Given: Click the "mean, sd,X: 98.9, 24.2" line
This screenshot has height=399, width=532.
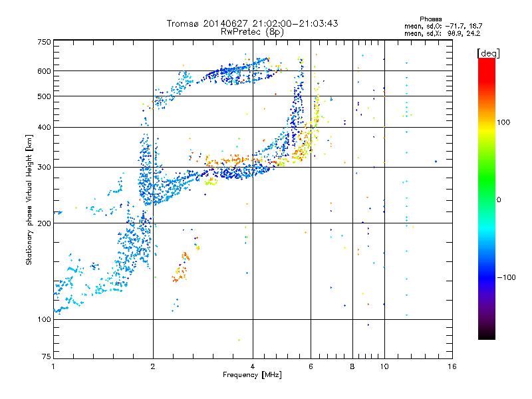Looking at the screenshot, I should tap(442, 33).
